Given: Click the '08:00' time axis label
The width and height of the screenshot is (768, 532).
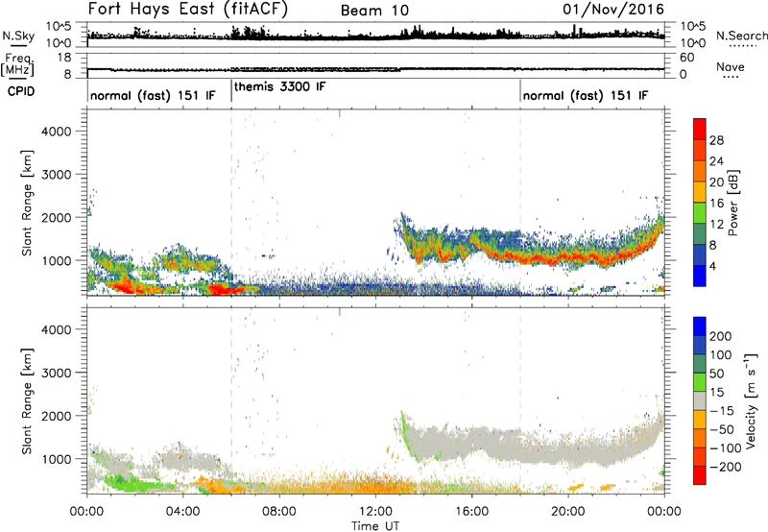Looking at the screenshot, I should coord(279,512).
